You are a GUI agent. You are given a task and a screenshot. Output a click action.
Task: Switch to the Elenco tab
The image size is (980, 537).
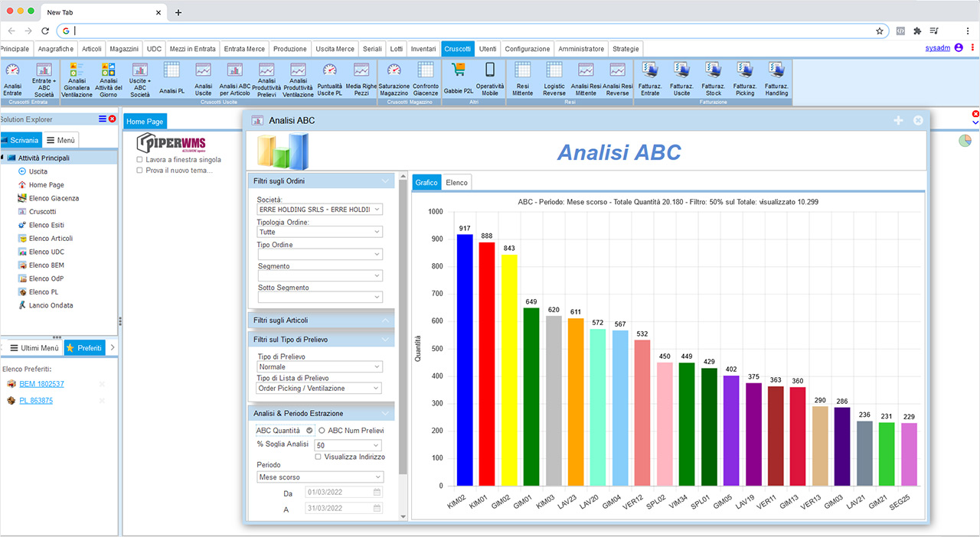[457, 183]
